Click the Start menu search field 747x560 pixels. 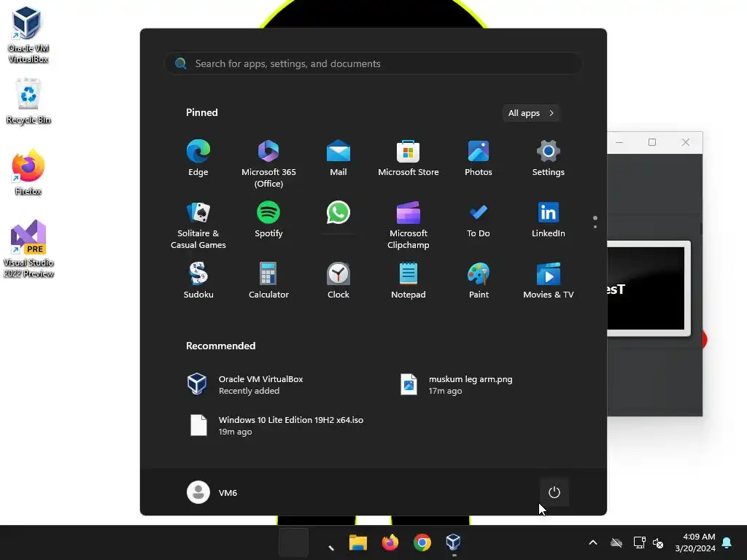click(x=373, y=64)
